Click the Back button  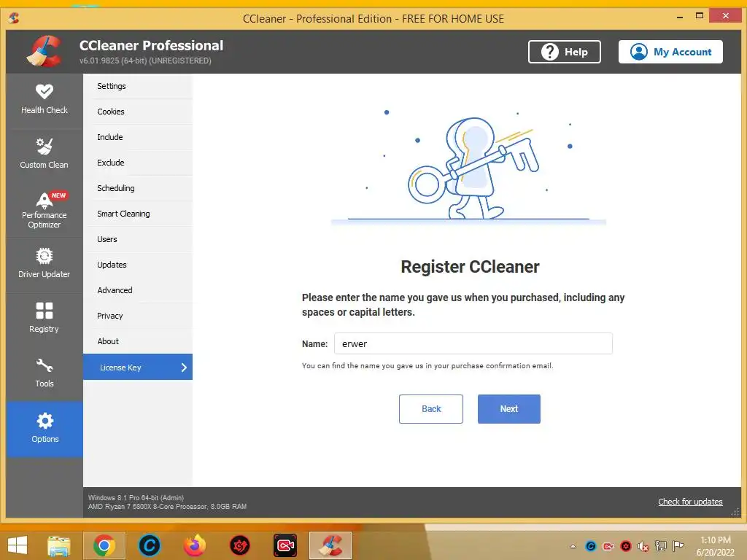pos(430,408)
